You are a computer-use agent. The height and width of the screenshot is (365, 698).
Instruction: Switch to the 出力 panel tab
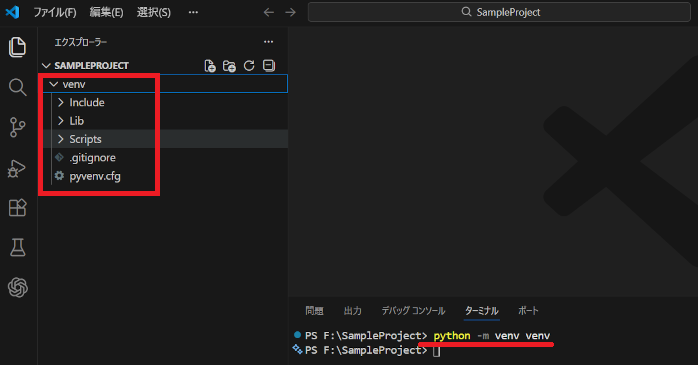click(353, 311)
